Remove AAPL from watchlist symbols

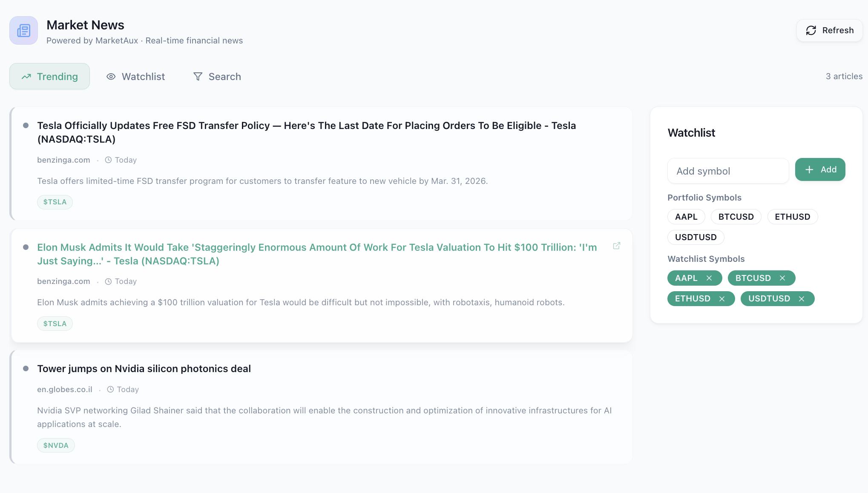click(x=709, y=278)
